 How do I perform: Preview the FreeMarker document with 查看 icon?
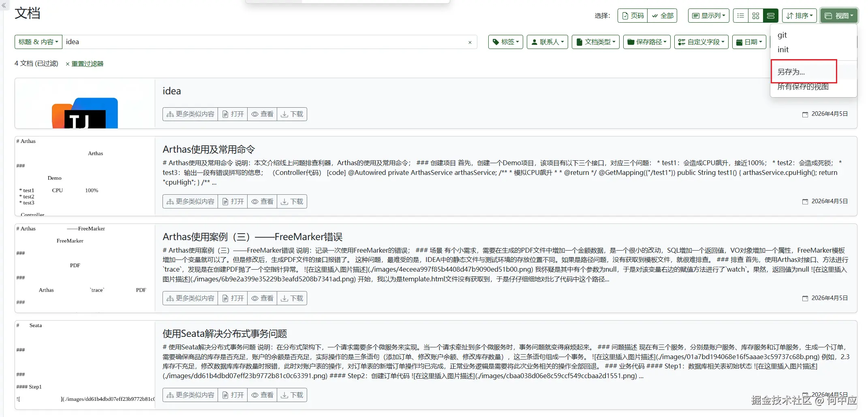click(262, 298)
